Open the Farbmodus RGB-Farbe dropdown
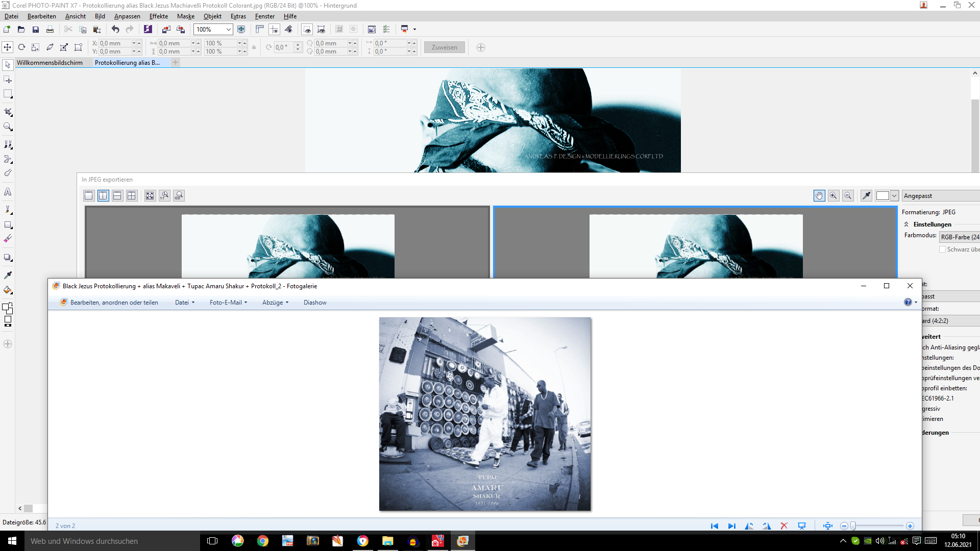 (960, 237)
